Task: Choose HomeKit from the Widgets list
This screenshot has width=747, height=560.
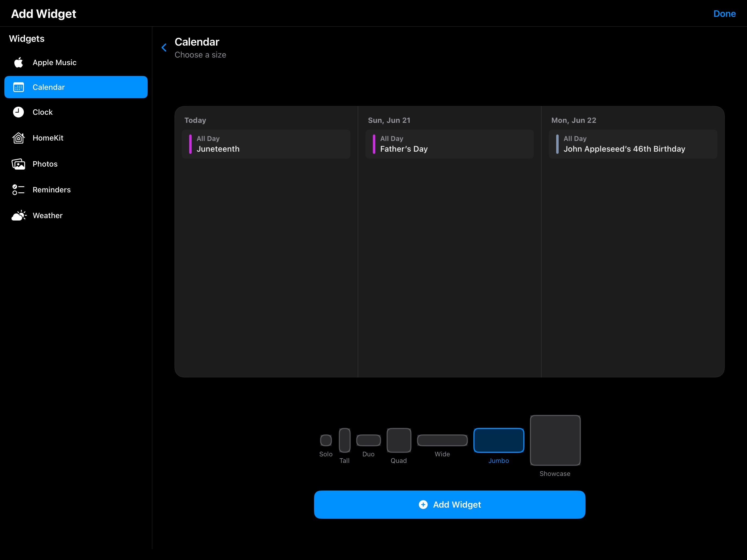Action: pyautogui.click(x=76, y=138)
